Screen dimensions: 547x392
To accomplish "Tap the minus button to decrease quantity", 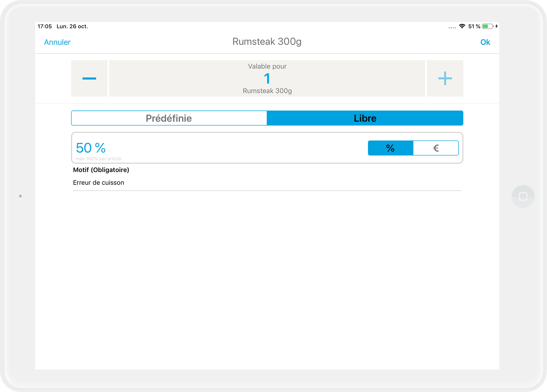I will tap(89, 78).
